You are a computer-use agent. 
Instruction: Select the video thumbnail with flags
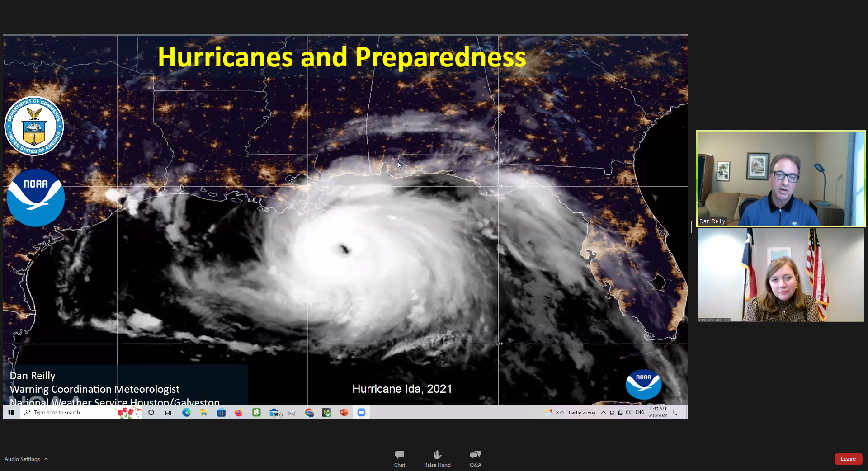pyautogui.click(x=780, y=275)
